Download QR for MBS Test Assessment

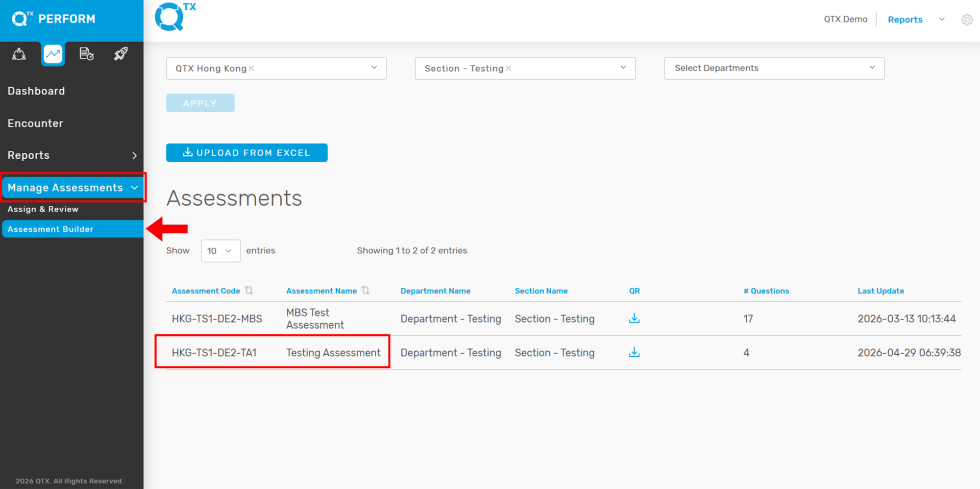coord(634,318)
